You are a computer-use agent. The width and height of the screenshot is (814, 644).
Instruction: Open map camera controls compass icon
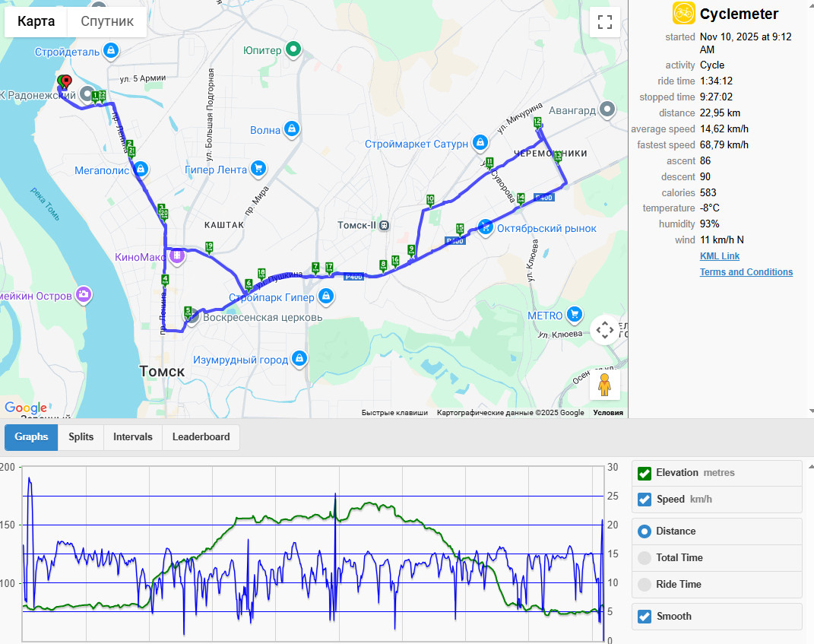[x=605, y=330]
